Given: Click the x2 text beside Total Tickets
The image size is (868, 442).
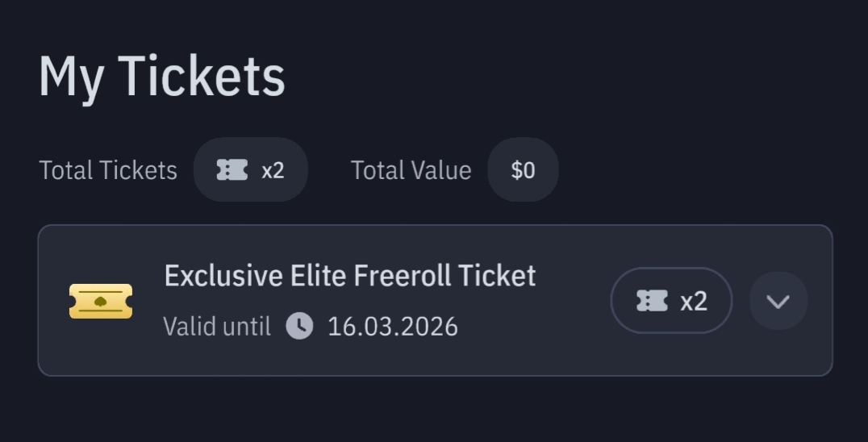Looking at the screenshot, I should [x=273, y=170].
